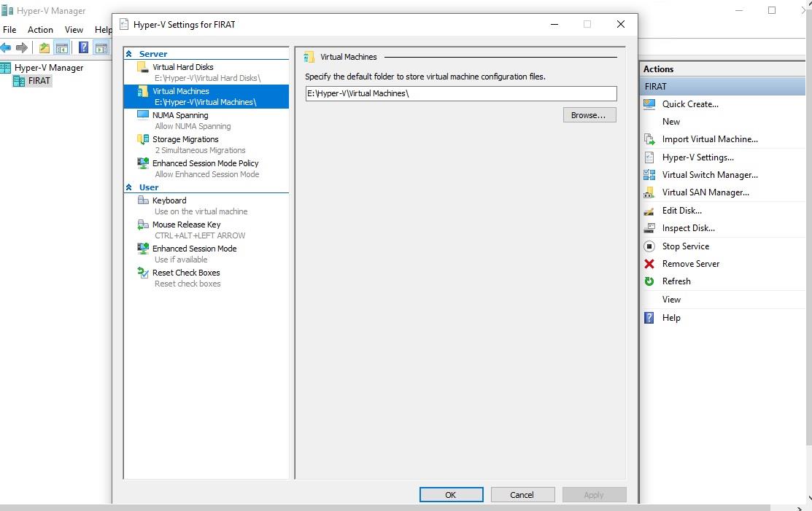Click the red X Remove Server icon
Image resolution: width=812 pixels, height=511 pixels.
tap(649, 264)
